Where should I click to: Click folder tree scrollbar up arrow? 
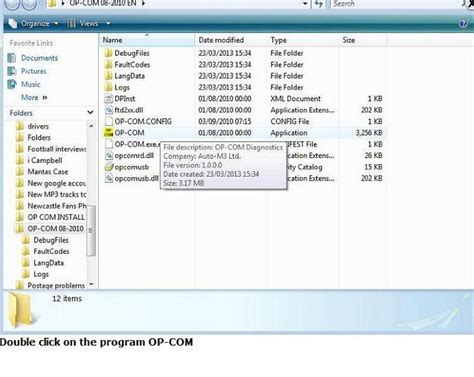91,126
